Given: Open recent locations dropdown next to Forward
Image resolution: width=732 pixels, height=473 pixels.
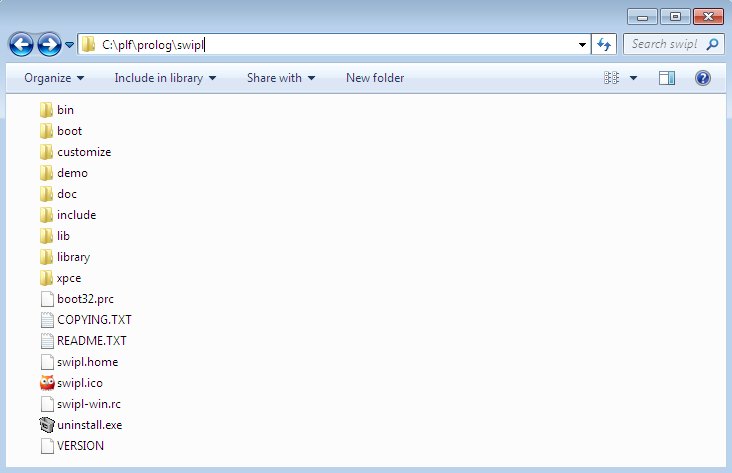Looking at the screenshot, I should [x=69, y=45].
